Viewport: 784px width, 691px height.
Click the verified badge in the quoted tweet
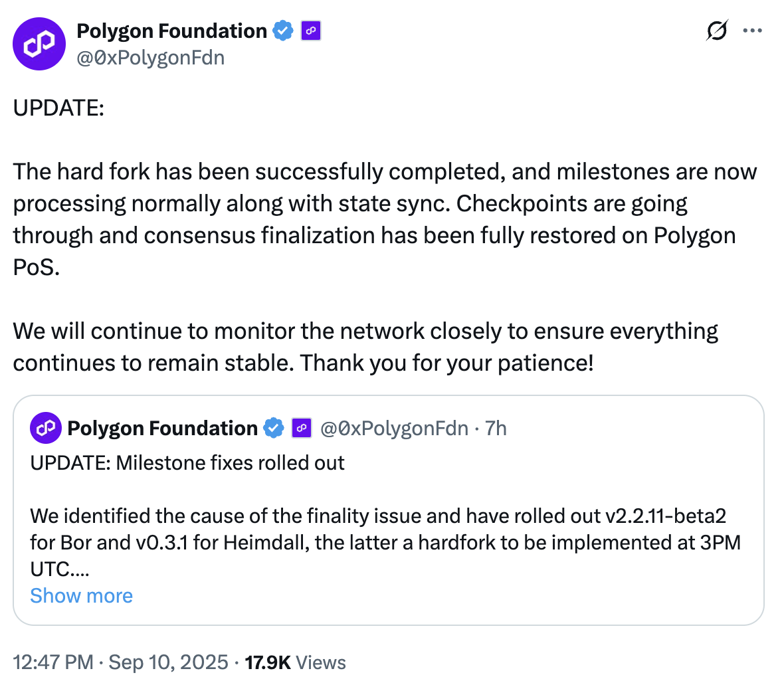(274, 428)
